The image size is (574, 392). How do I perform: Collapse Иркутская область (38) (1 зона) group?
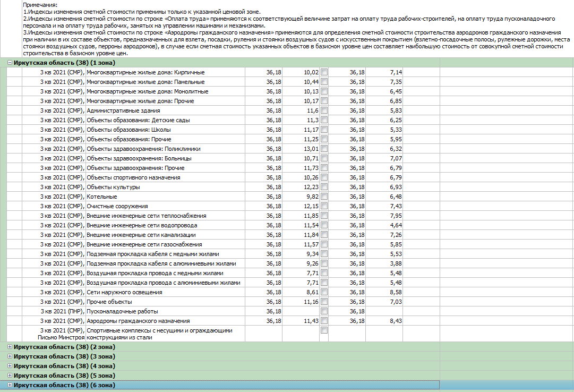coord(10,63)
